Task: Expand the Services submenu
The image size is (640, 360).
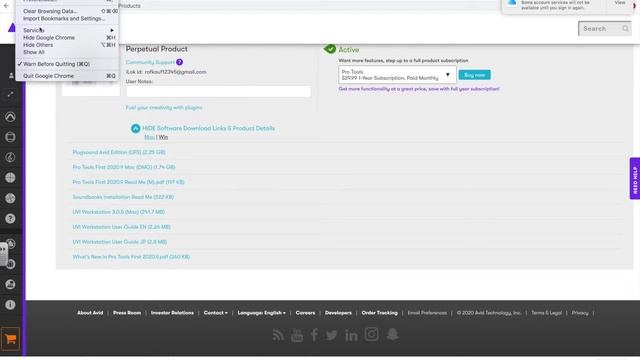Action: coord(67,30)
